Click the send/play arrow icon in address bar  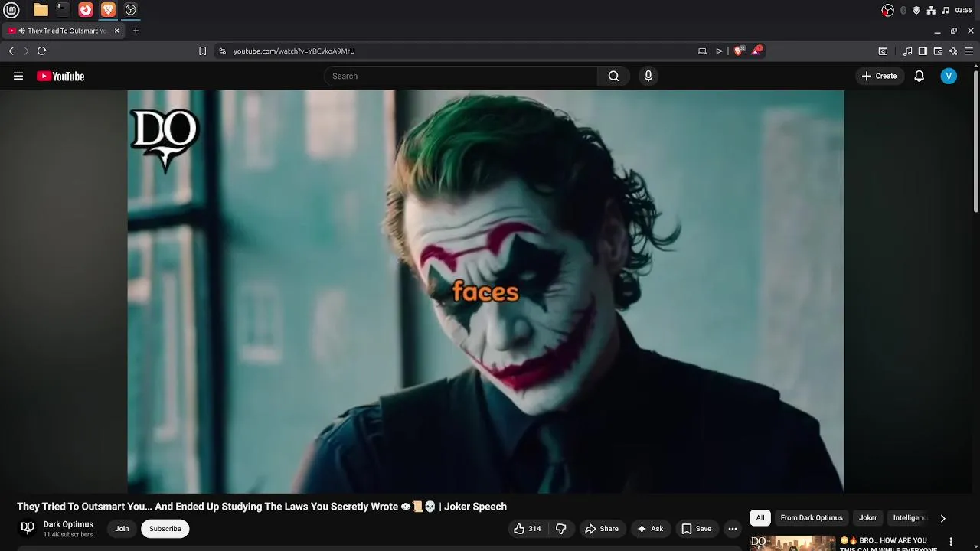[719, 51]
